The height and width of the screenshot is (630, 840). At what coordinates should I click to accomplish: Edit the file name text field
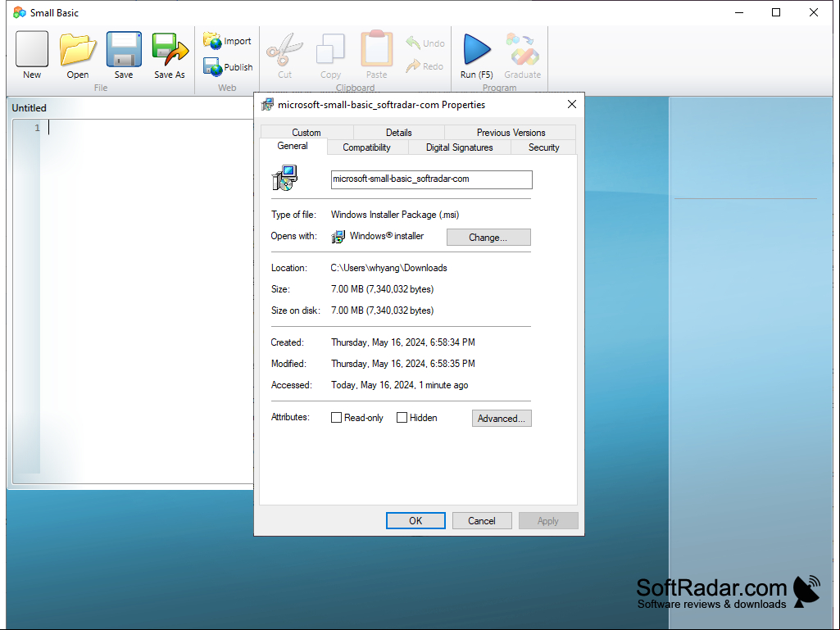click(432, 179)
